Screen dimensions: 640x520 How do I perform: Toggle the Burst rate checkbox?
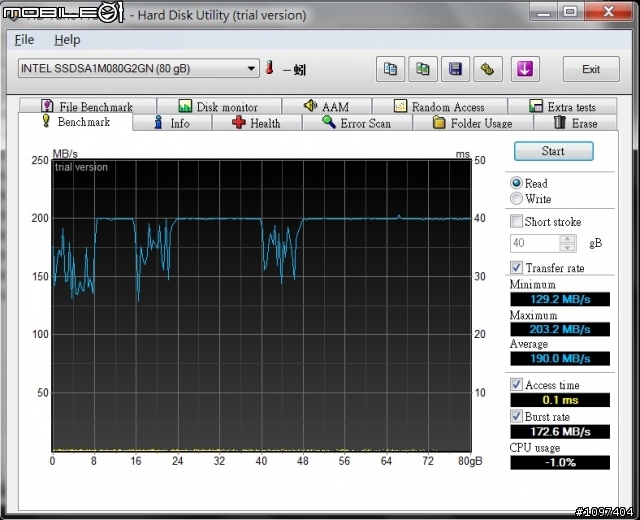[516, 416]
